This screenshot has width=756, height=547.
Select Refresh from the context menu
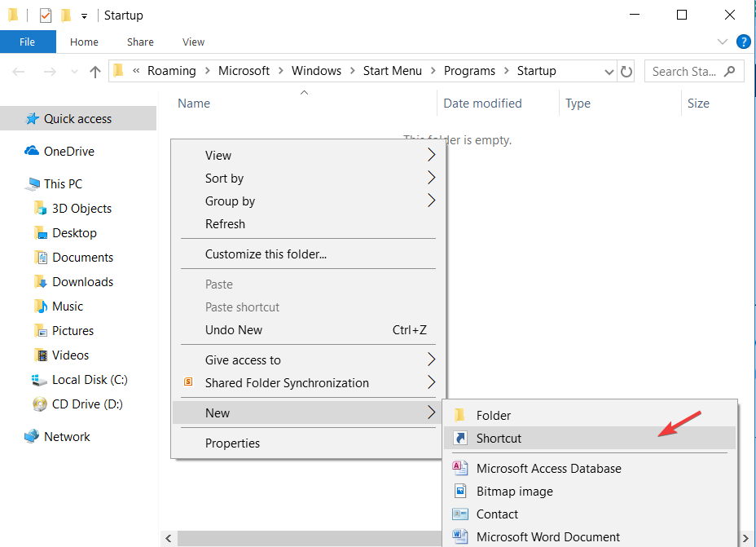pos(225,223)
